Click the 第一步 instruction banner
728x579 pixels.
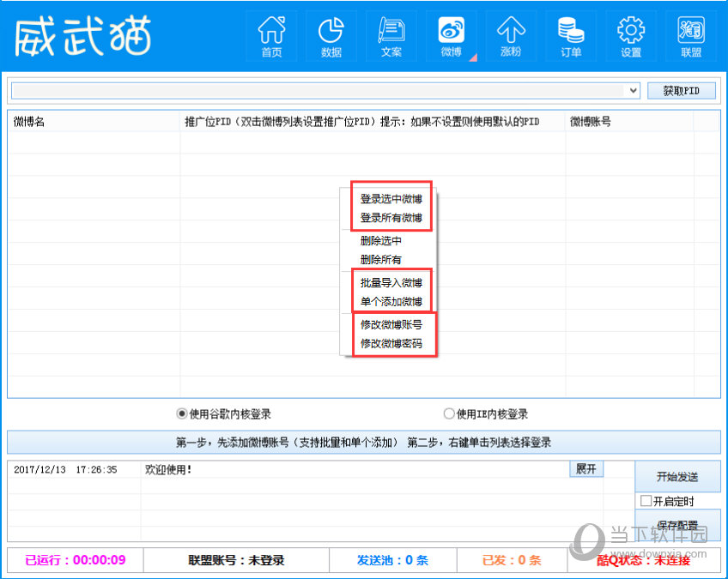(x=363, y=442)
